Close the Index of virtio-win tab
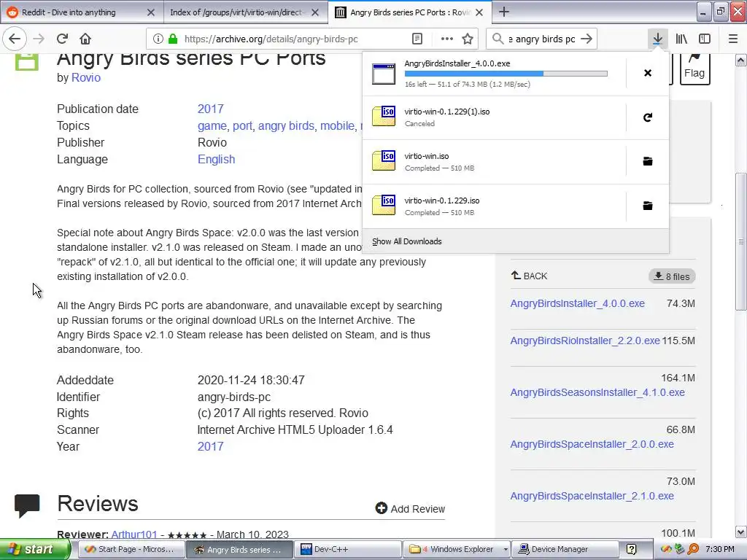The width and height of the screenshot is (747, 560). 315,12
